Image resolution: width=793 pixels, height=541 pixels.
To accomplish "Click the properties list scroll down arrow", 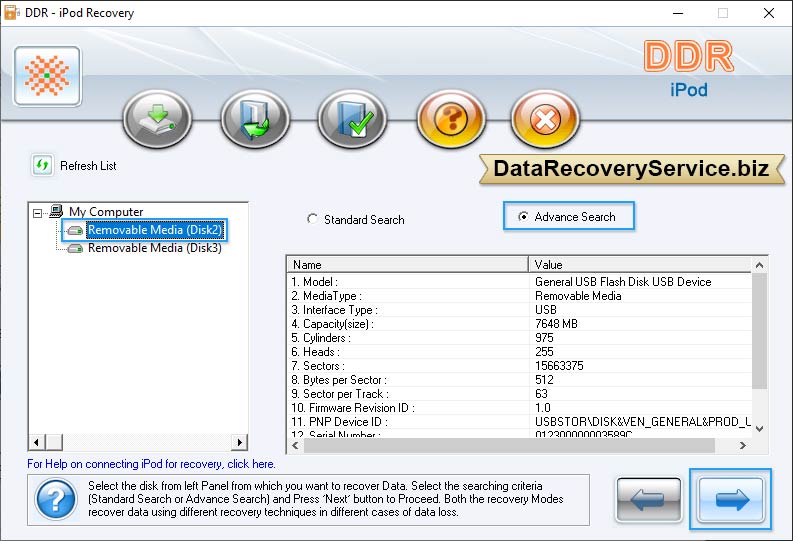I will click(759, 429).
